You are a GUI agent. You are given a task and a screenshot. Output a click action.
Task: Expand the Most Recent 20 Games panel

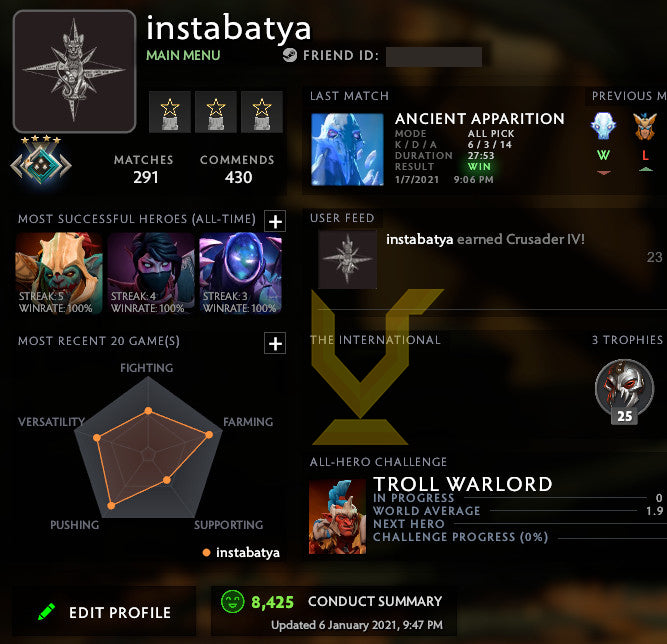[x=275, y=343]
